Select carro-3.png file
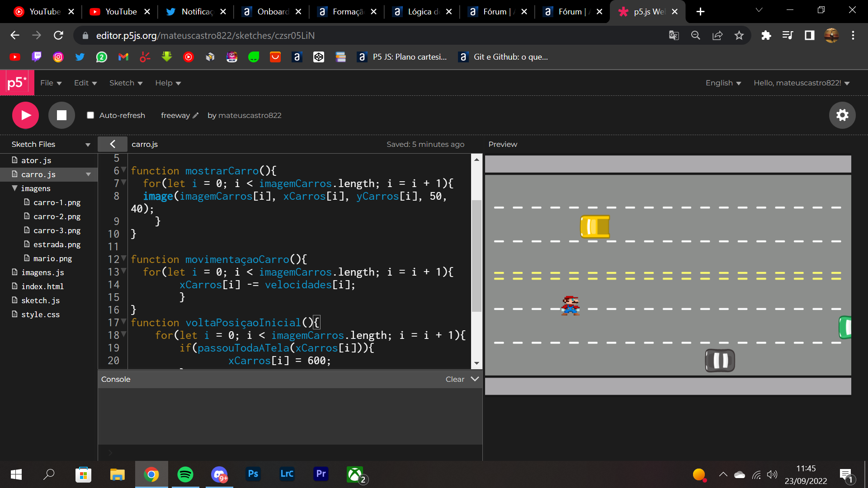This screenshot has width=868, height=488. pyautogui.click(x=57, y=230)
